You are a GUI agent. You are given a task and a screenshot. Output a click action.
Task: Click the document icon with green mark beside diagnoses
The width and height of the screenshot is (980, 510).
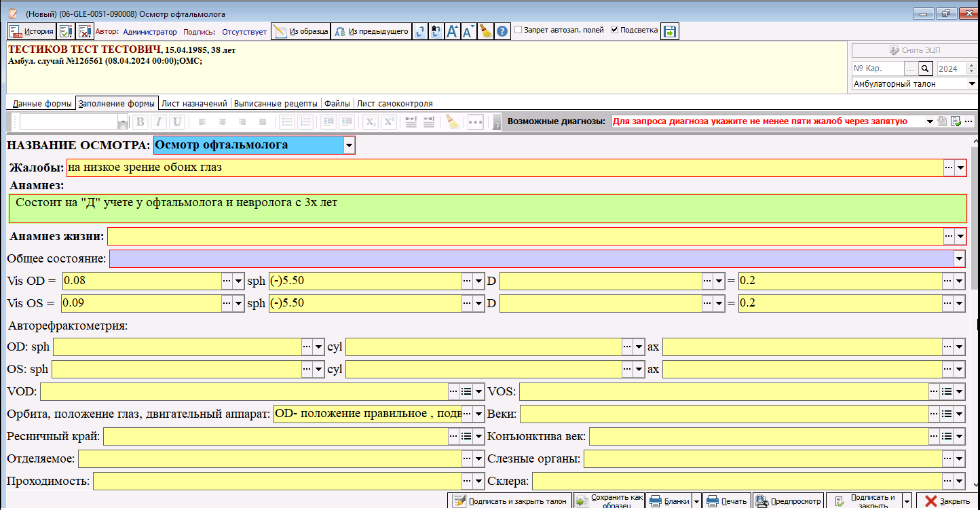coord(956,121)
